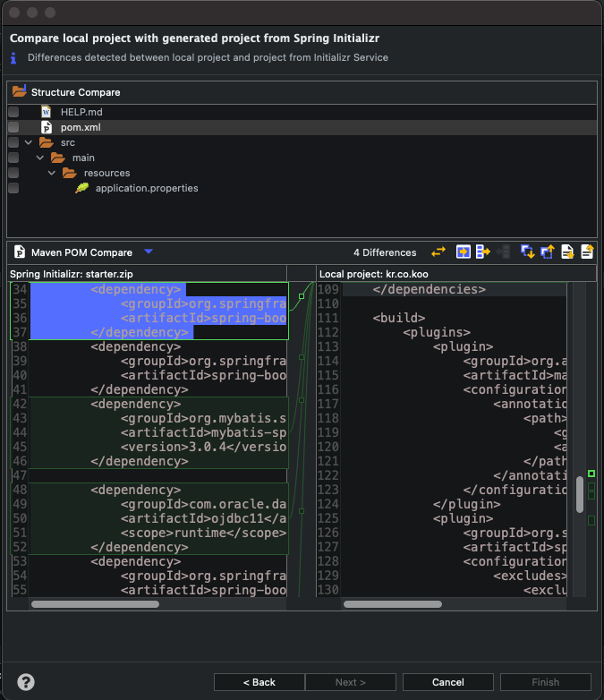The height and width of the screenshot is (700, 604).
Task: Click the right pane horizontal scrollbar
Action: tap(393, 604)
